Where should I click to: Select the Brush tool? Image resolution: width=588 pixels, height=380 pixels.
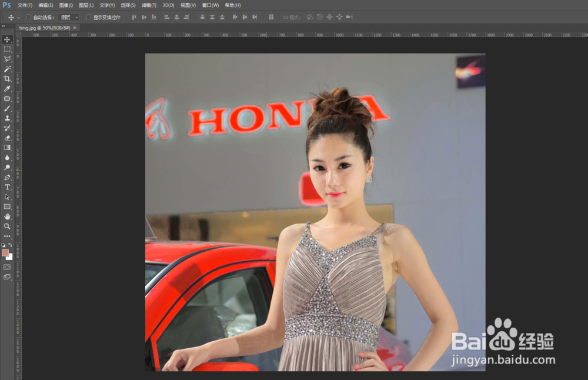coord(6,108)
